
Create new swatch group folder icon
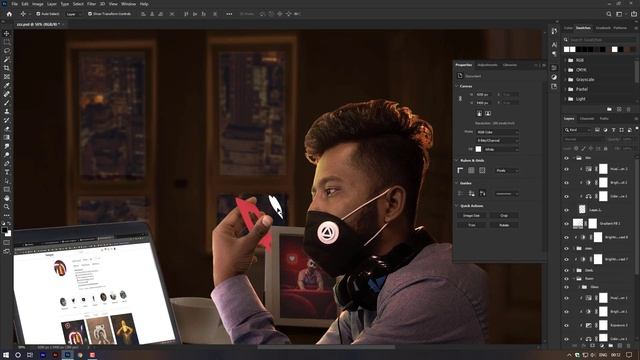point(609,109)
